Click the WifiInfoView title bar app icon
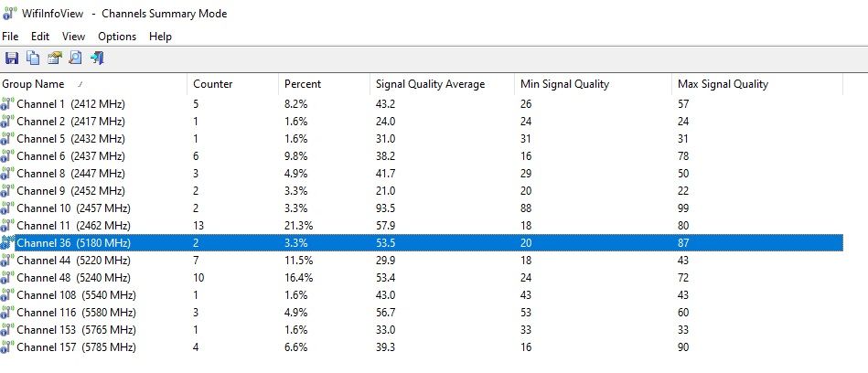Screen dimensions: 868x373 coord(10,13)
